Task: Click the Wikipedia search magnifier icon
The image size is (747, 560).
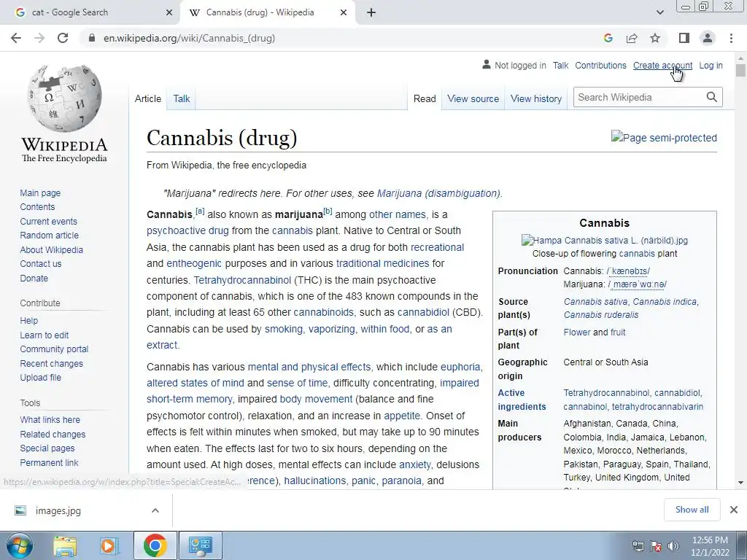Action: click(x=712, y=97)
